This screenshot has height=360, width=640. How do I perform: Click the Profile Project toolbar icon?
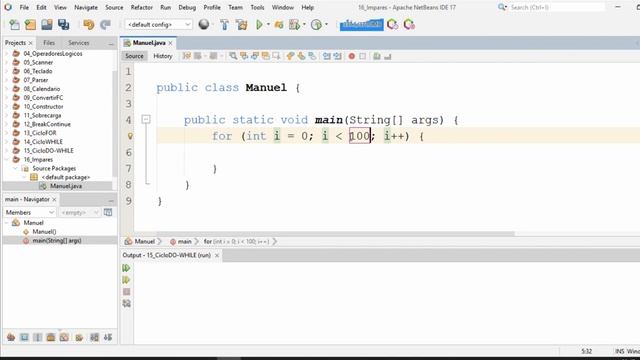316,24
